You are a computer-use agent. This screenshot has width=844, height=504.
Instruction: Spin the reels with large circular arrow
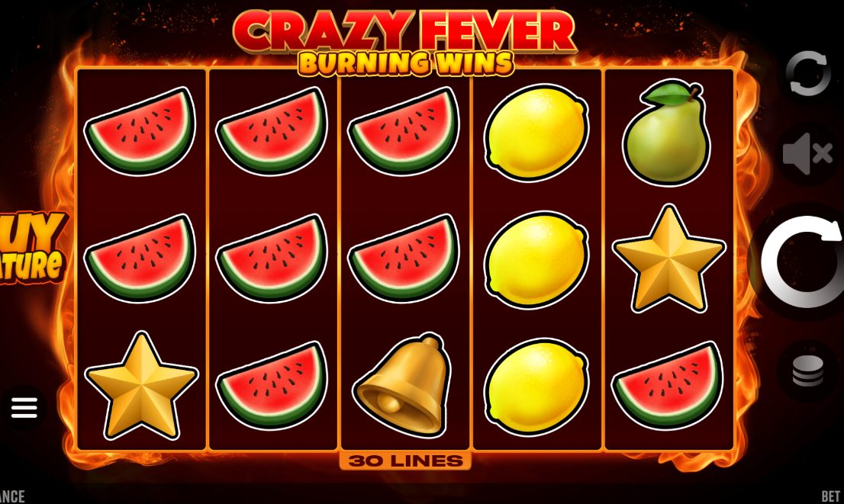point(801,262)
